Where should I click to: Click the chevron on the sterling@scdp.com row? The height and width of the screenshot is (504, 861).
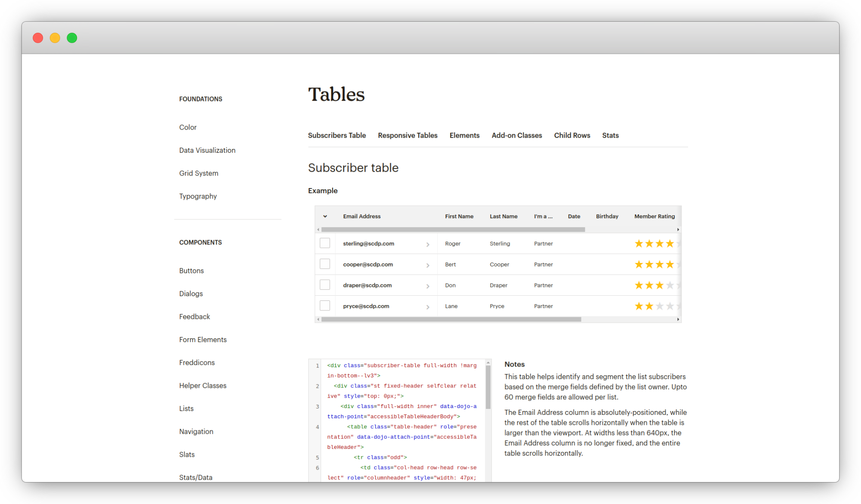point(428,244)
